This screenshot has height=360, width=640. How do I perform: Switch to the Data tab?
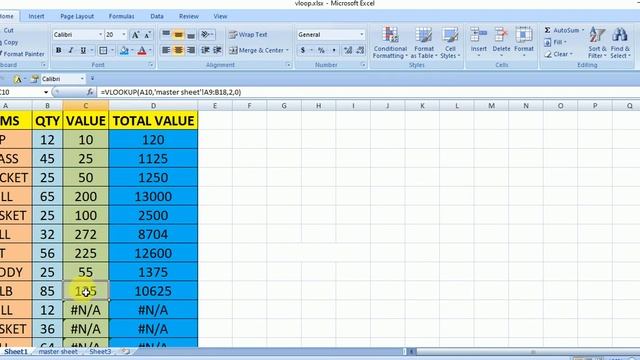157,16
